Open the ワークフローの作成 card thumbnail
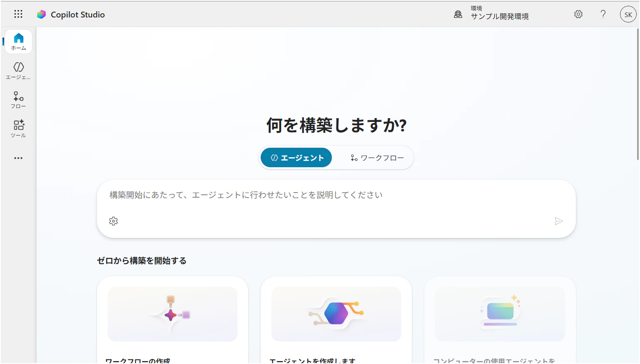This screenshot has width=640, height=364. pyautogui.click(x=172, y=314)
